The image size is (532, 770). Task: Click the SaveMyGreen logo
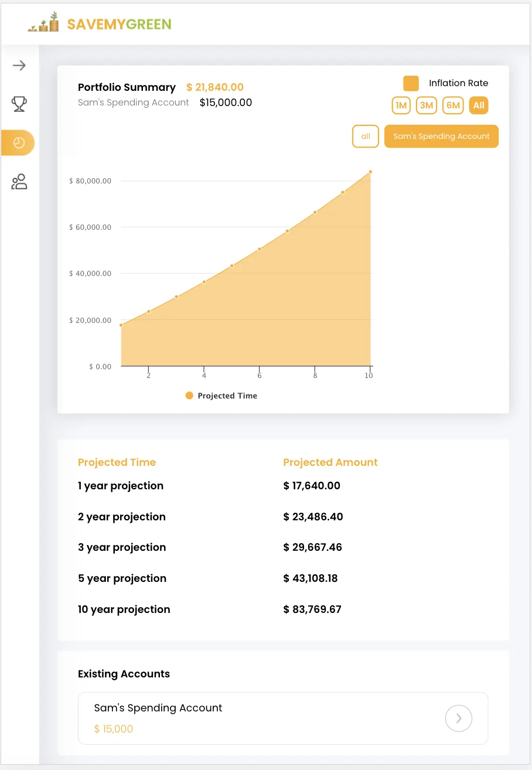pyautogui.click(x=101, y=24)
